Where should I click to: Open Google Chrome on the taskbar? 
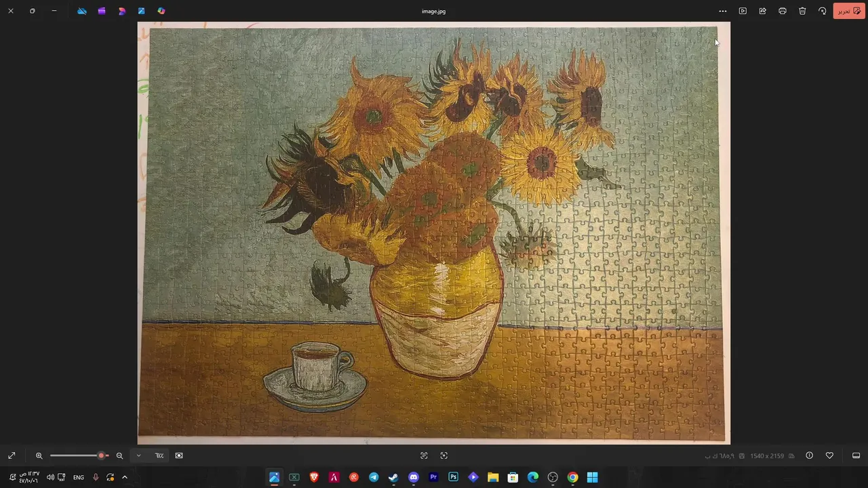(x=572, y=477)
